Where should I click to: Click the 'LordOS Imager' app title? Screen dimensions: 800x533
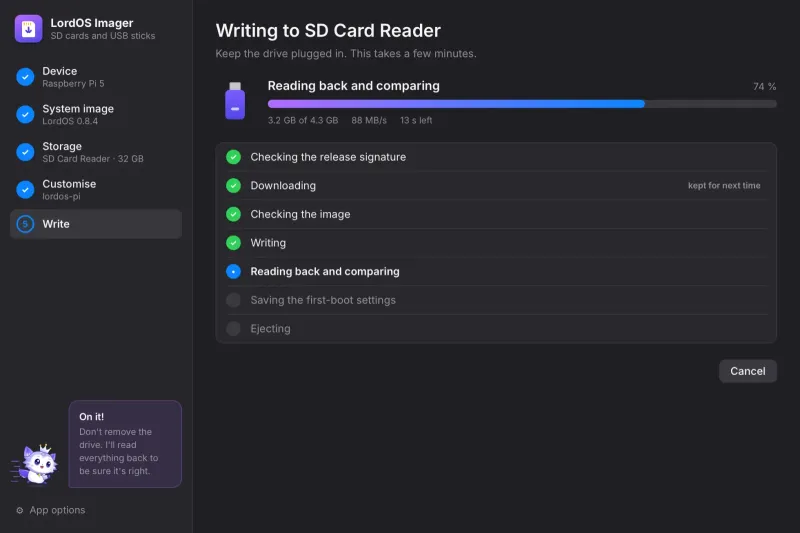click(x=92, y=23)
